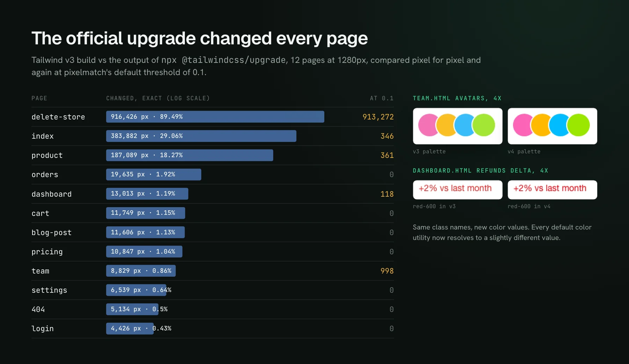
Task: Click the team page label
Action: tap(40, 271)
